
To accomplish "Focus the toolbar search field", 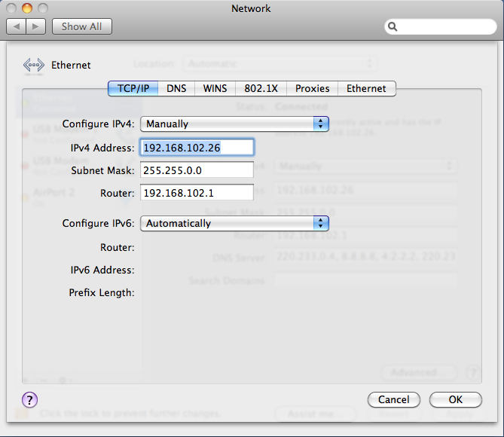I will point(441,26).
